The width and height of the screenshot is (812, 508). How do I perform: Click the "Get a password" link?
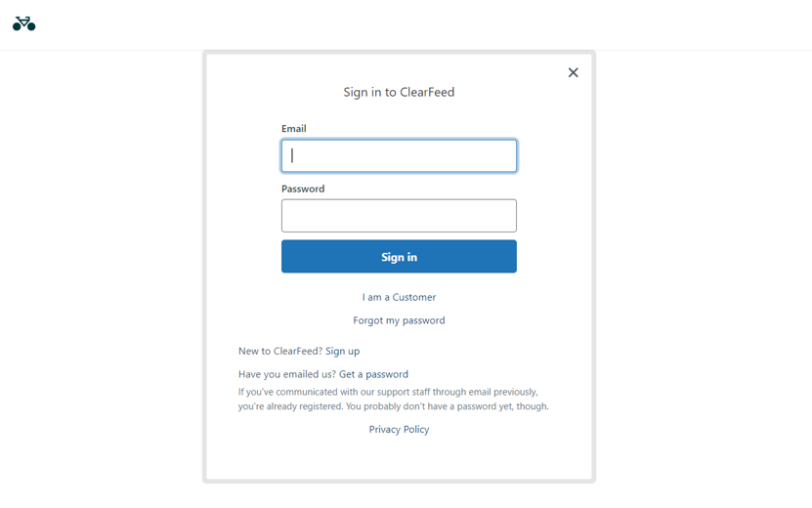(373, 374)
